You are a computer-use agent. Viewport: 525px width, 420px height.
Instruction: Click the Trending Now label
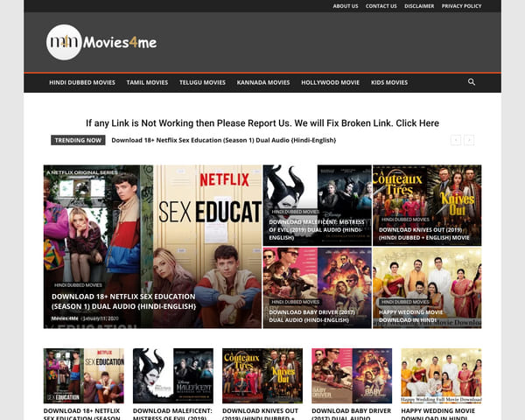tap(78, 140)
